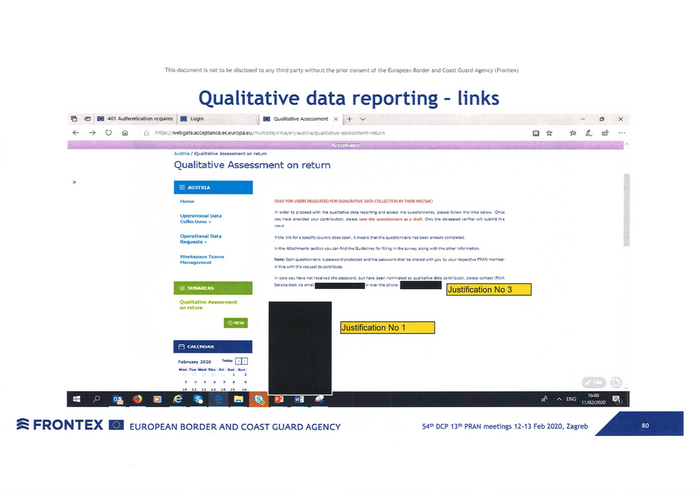Open the Windows Start menu

coord(76,398)
